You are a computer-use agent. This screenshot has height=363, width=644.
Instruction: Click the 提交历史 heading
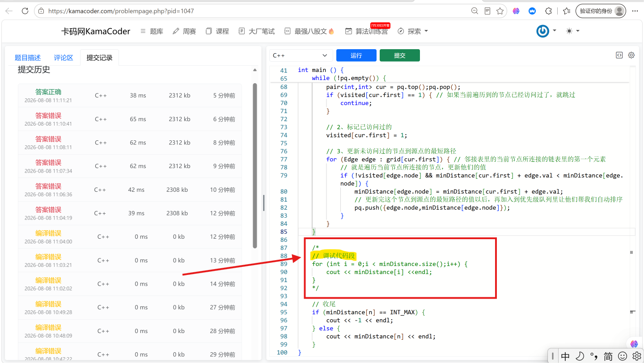point(34,70)
